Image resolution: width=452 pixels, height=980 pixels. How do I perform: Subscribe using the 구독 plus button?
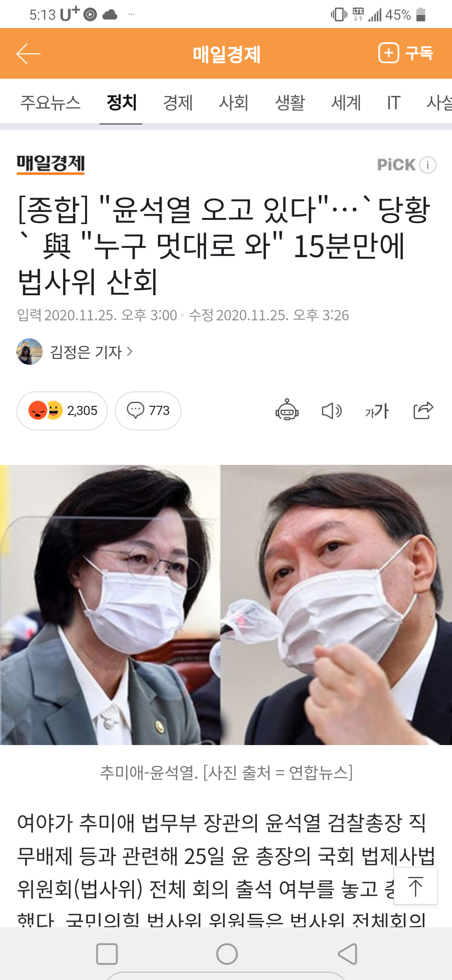pyautogui.click(x=405, y=53)
